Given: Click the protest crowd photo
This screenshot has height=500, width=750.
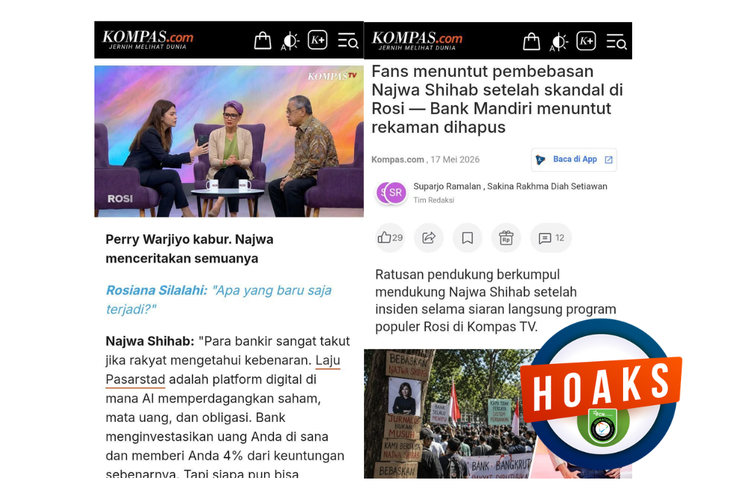Looking at the screenshot, I should [450, 414].
